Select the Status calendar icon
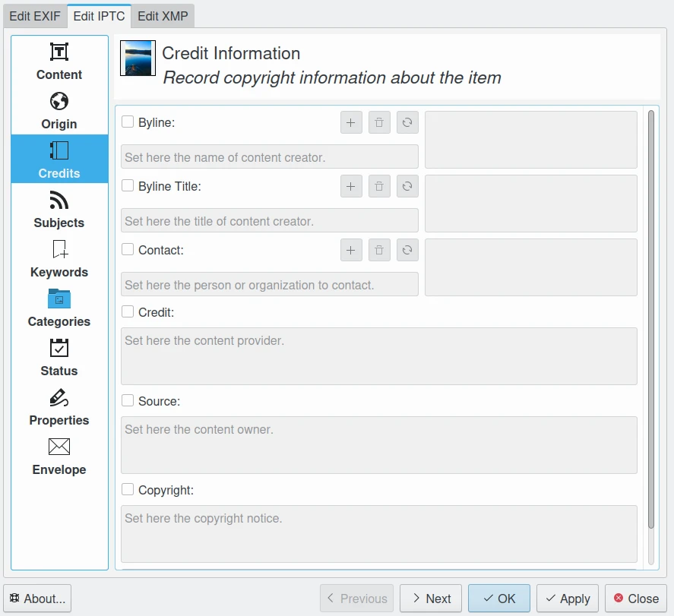674x616 pixels. [59, 348]
